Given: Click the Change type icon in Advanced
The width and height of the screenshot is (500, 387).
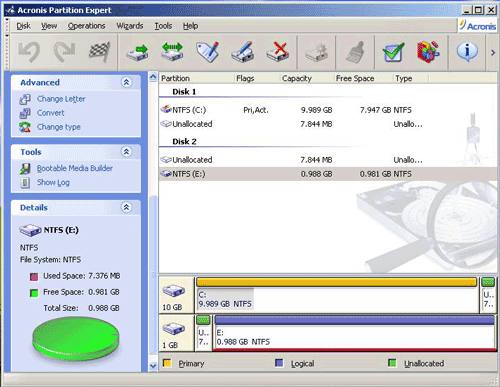Looking at the screenshot, I should [x=25, y=127].
